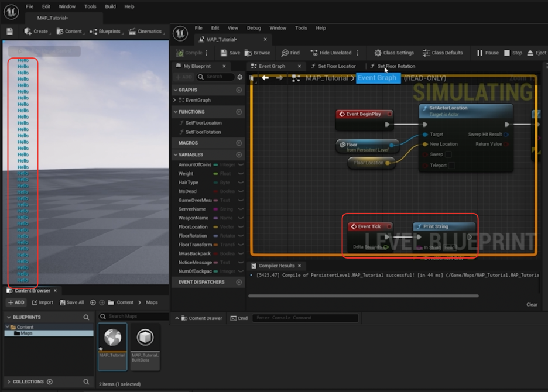Add a new graph with plus icon
The image size is (548, 392).
(239, 90)
